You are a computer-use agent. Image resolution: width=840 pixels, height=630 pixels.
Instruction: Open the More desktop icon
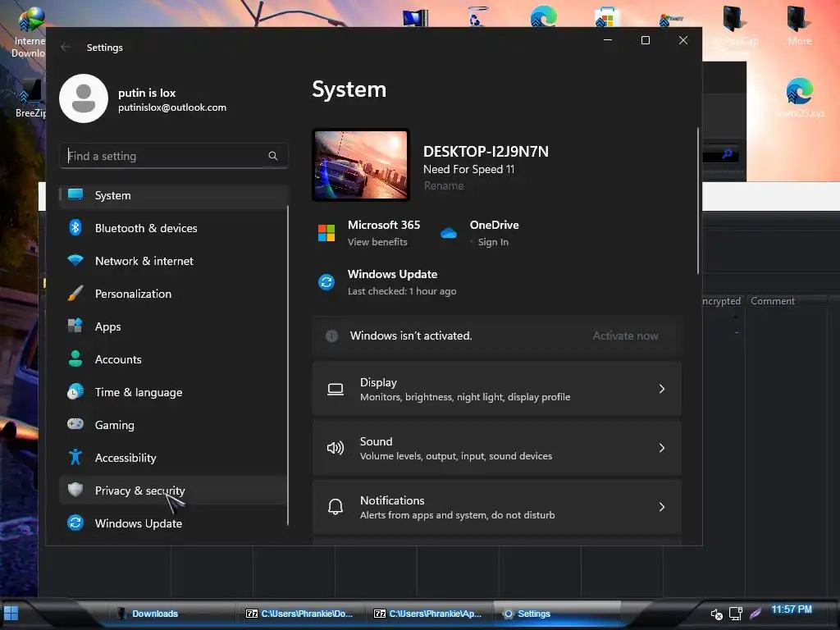point(799,25)
